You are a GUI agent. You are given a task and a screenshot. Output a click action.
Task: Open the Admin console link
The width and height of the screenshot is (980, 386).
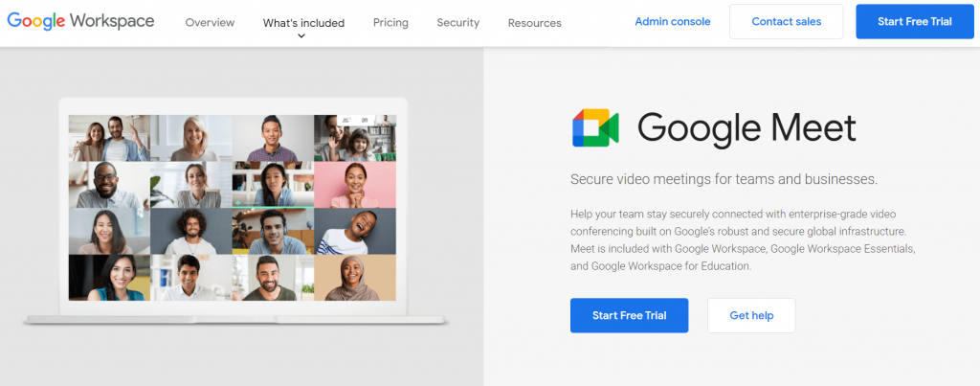[673, 21]
